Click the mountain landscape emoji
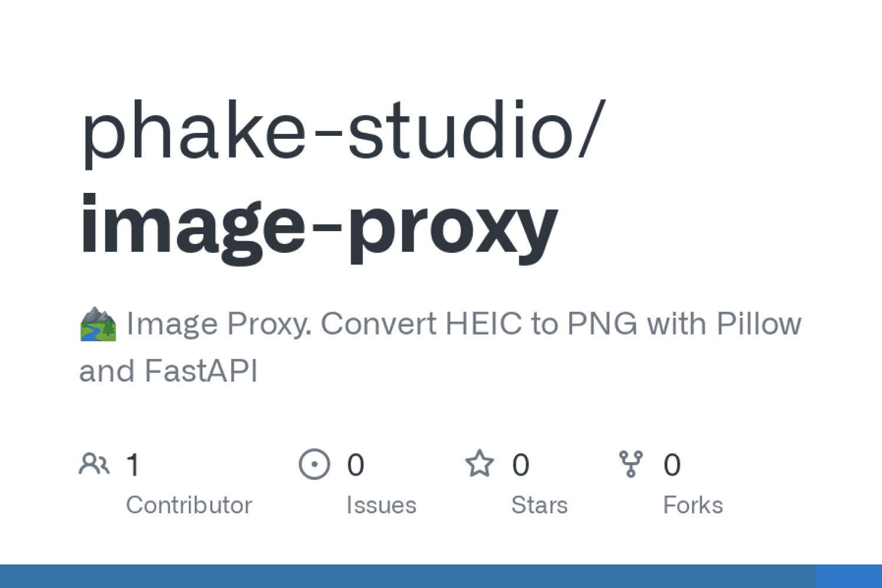Viewport: 882px width, 588px height. pyautogui.click(x=98, y=324)
